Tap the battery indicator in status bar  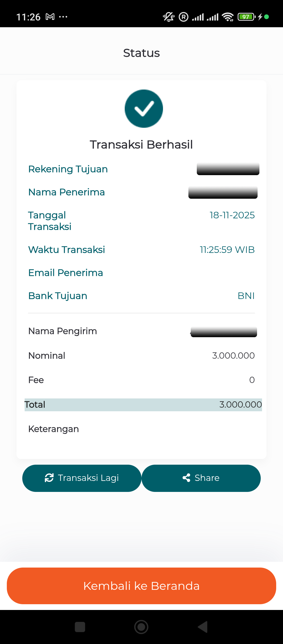coord(246,17)
